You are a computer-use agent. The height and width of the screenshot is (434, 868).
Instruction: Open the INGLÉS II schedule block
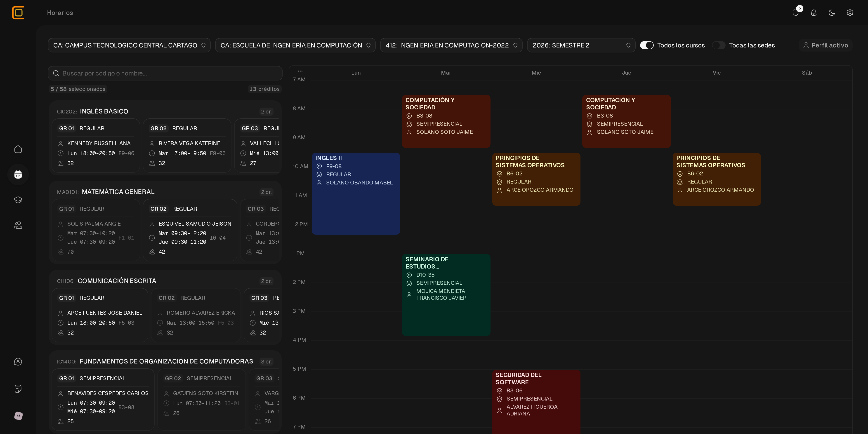(x=356, y=194)
